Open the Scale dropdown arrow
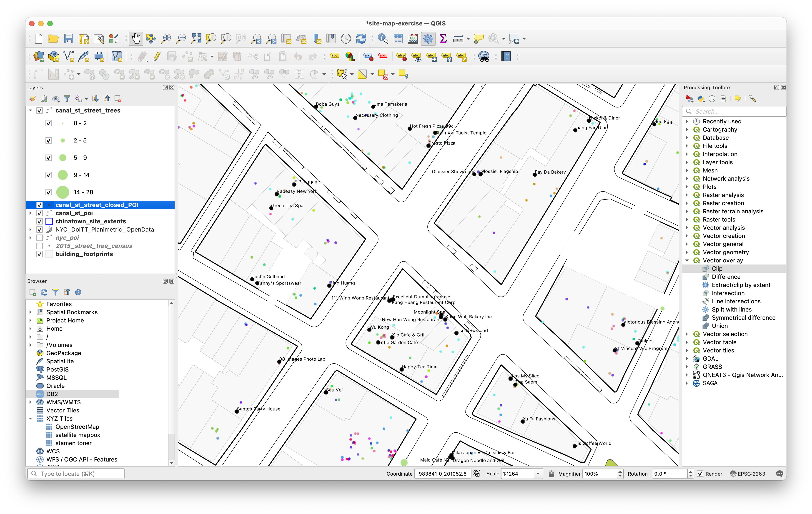 (538, 474)
